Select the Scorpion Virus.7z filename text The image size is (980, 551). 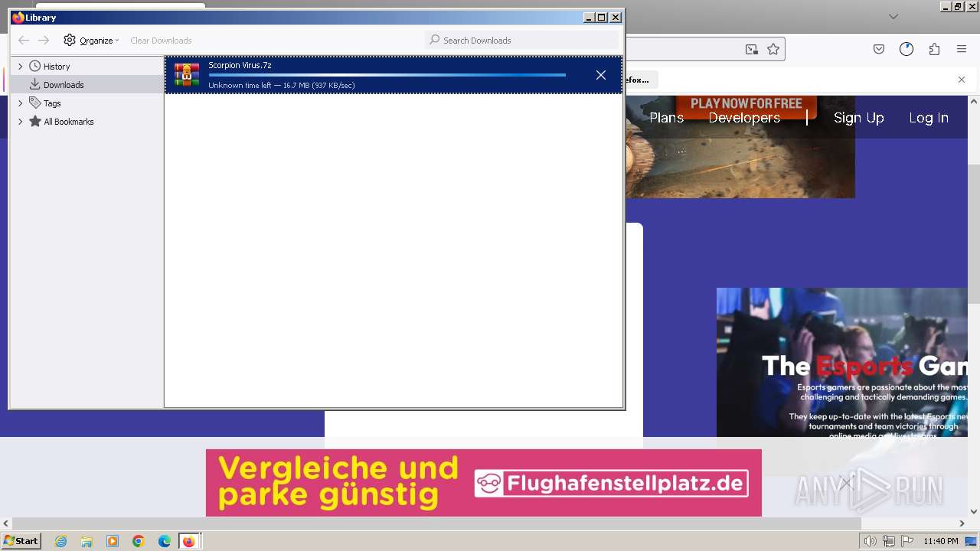pyautogui.click(x=240, y=65)
